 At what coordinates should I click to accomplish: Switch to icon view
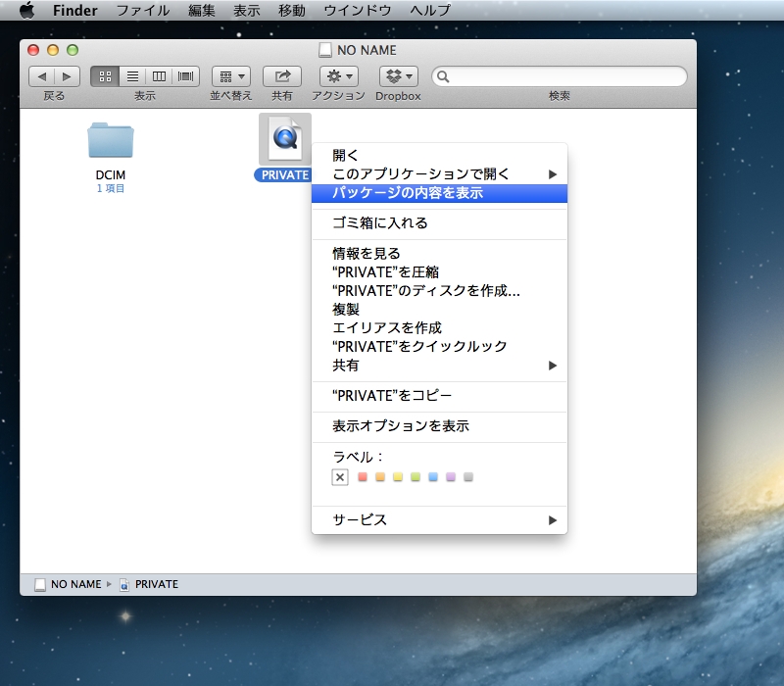click(x=105, y=76)
